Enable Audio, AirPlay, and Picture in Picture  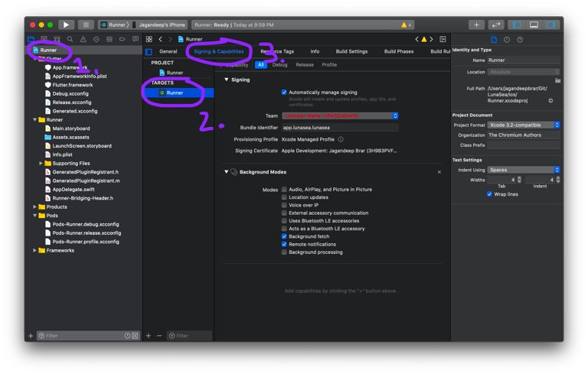(x=284, y=189)
